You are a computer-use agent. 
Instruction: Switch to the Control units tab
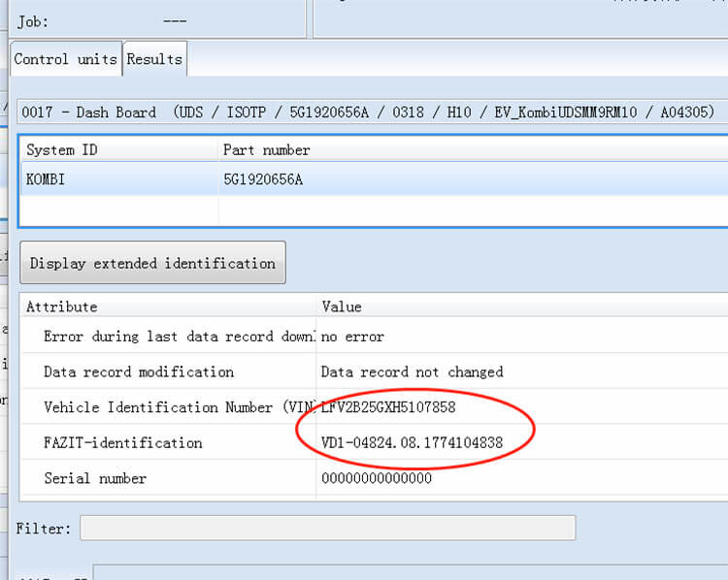pyautogui.click(x=65, y=59)
